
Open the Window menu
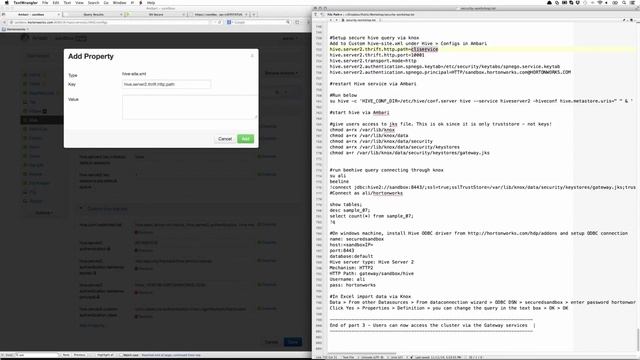[x=120, y=2]
